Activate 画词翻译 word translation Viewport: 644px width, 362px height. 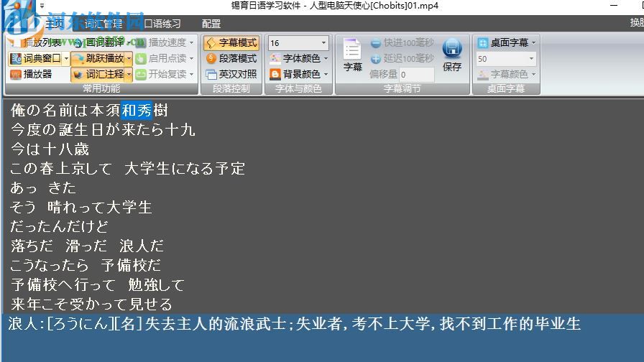pyautogui.click(x=100, y=42)
